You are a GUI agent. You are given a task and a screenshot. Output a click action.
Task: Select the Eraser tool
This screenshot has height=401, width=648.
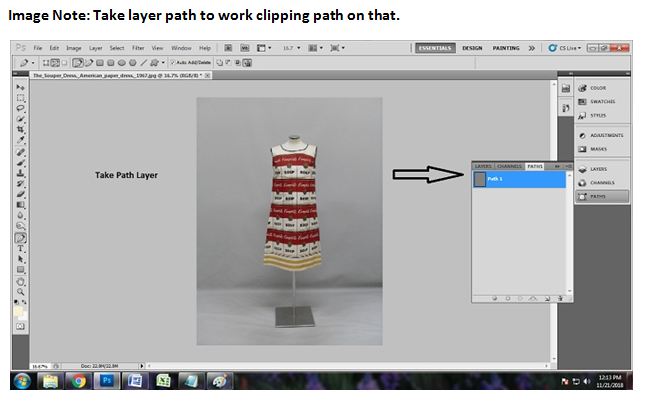20,194
